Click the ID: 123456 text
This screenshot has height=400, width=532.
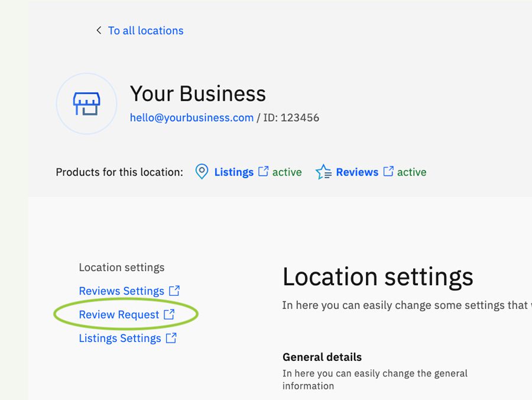tap(291, 118)
